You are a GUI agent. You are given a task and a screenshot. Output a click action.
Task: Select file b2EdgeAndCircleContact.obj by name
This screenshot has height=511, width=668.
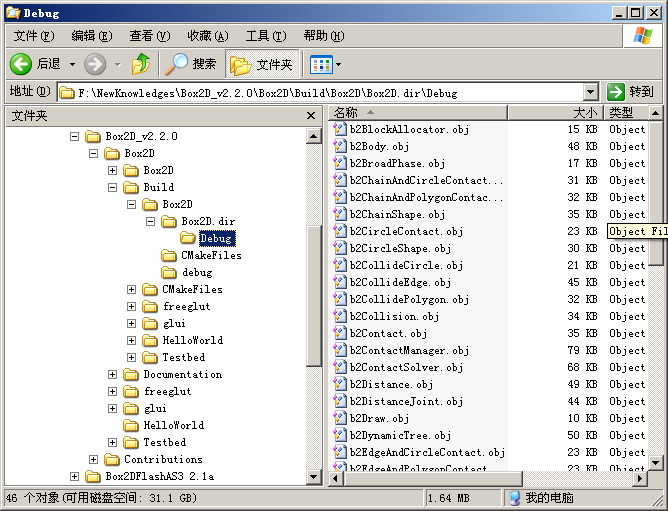(427, 452)
